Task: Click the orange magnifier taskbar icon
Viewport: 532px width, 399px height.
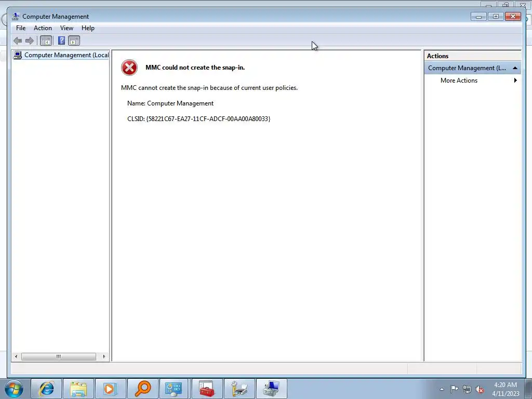Action: 143,389
